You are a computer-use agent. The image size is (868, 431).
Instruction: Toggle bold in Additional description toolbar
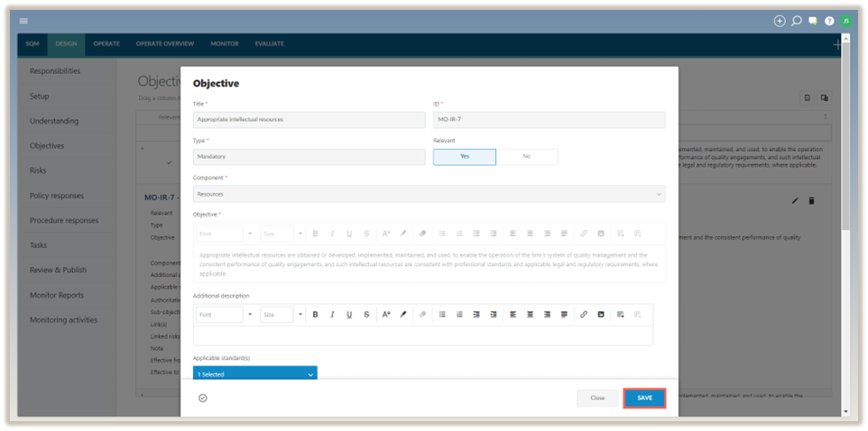[x=315, y=315]
